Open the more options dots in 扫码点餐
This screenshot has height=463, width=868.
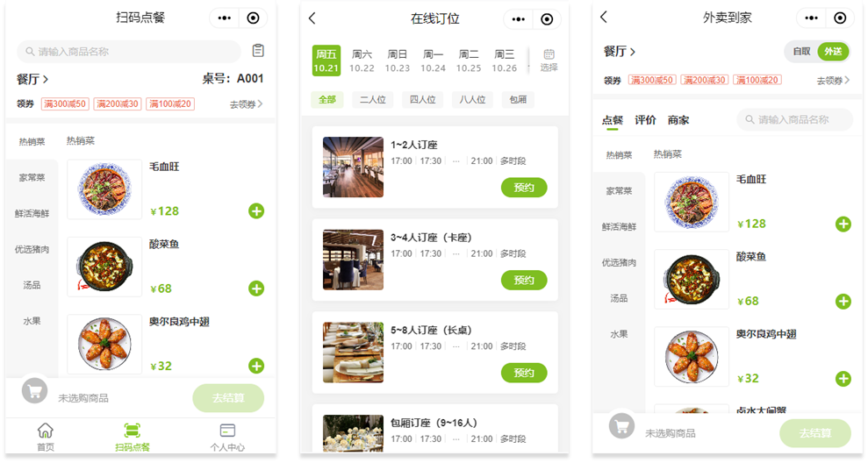224,18
